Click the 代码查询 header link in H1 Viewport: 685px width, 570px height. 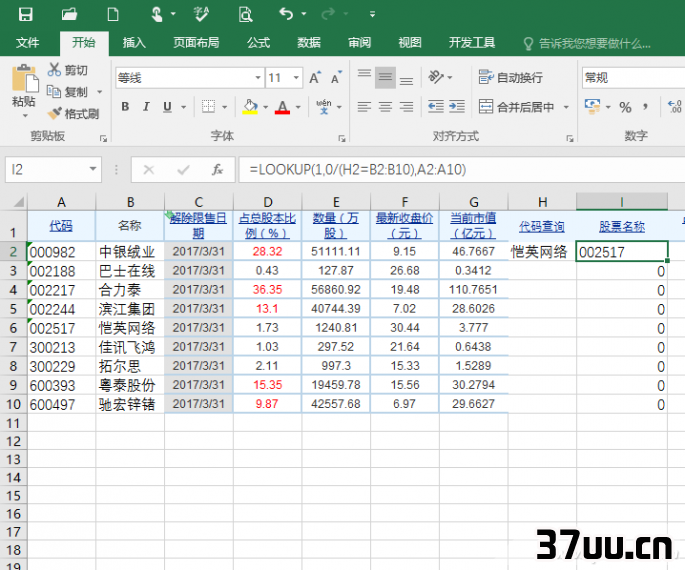[542, 227]
